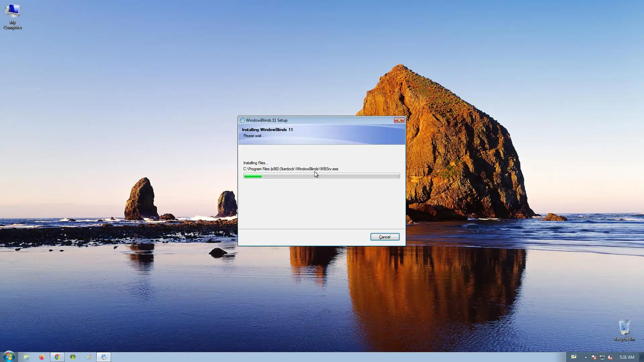Screen dimensions: 644x362
Task: Click the 5:31 AM system clock
Action: pos(627,357)
